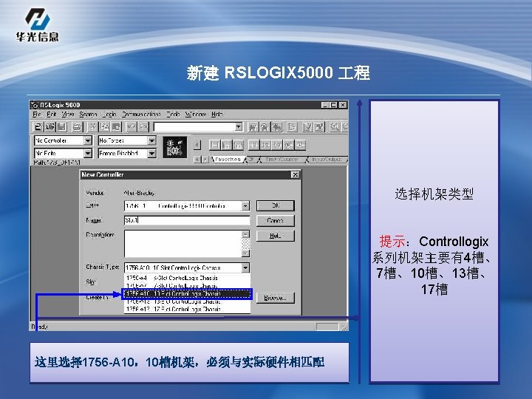Viewport: 532px width, 399px height.
Task: Insert a new Rung element
Action: tap(215, 146)
